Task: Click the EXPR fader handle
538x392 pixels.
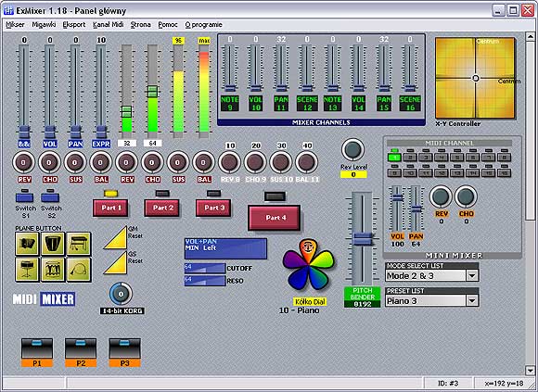Action: click(101, 132)
